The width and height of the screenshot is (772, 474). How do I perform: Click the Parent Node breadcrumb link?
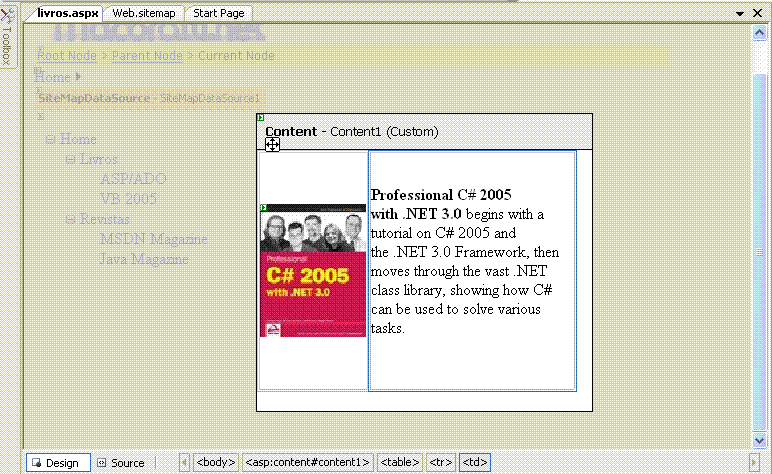(147, 56)
